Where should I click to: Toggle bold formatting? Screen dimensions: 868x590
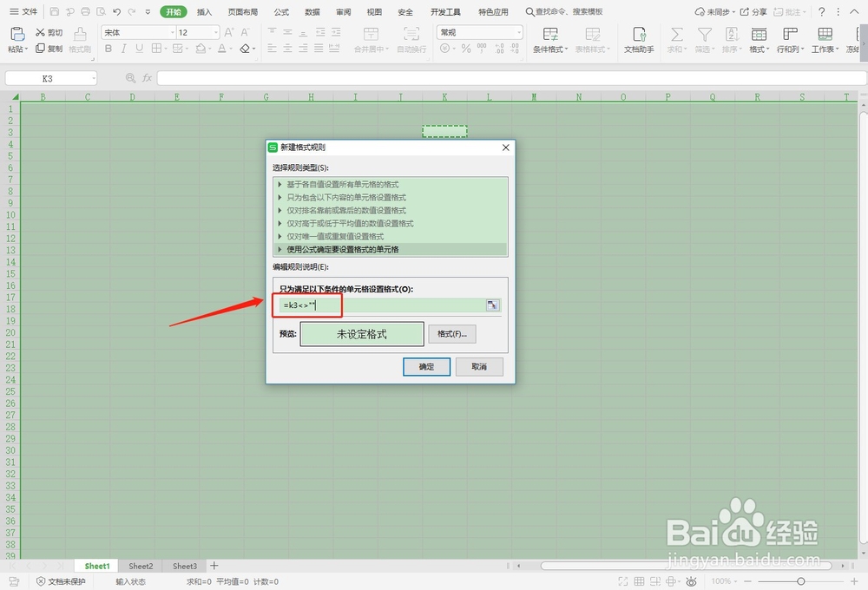coord(108,49)
